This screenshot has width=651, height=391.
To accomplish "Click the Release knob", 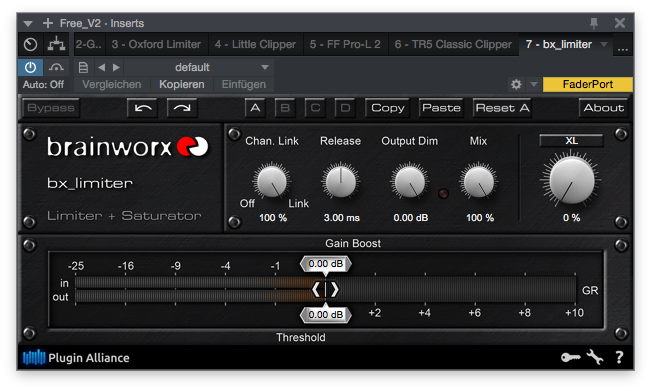I will tap(340, 181).
